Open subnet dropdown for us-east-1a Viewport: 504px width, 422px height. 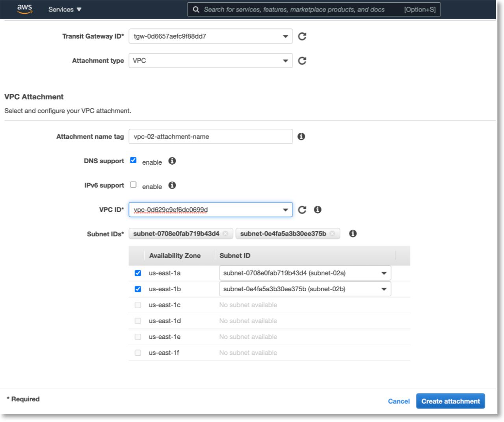tap(305, 273)
